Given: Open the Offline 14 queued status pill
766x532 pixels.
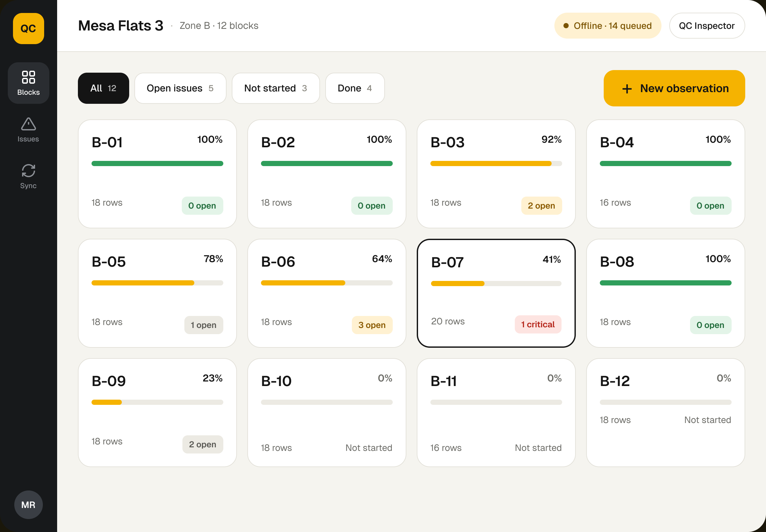Looking at the screenshot, I should point(608,26).
